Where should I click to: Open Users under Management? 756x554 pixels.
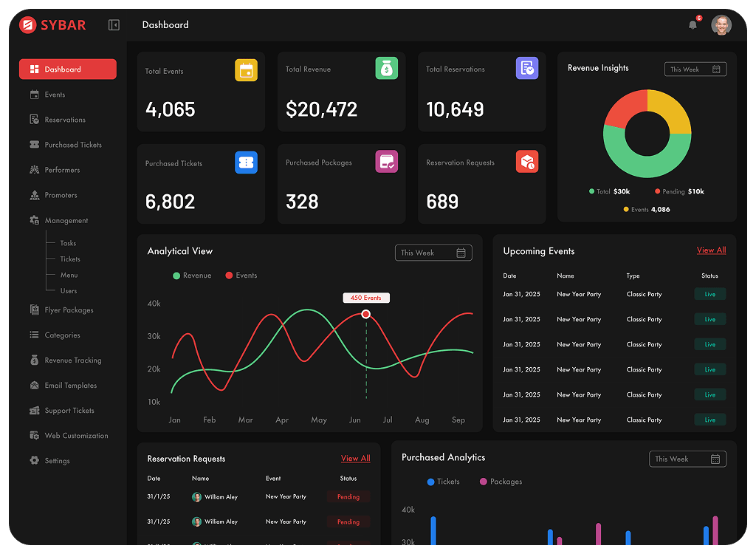(x=69, y=291)
